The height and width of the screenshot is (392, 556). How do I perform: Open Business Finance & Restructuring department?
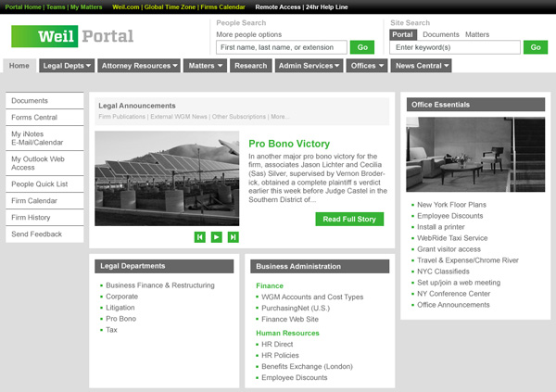160,285
